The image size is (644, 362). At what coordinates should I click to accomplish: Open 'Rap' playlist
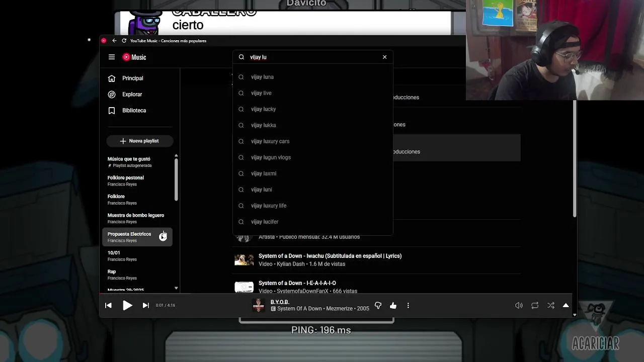tap(138, 275)
